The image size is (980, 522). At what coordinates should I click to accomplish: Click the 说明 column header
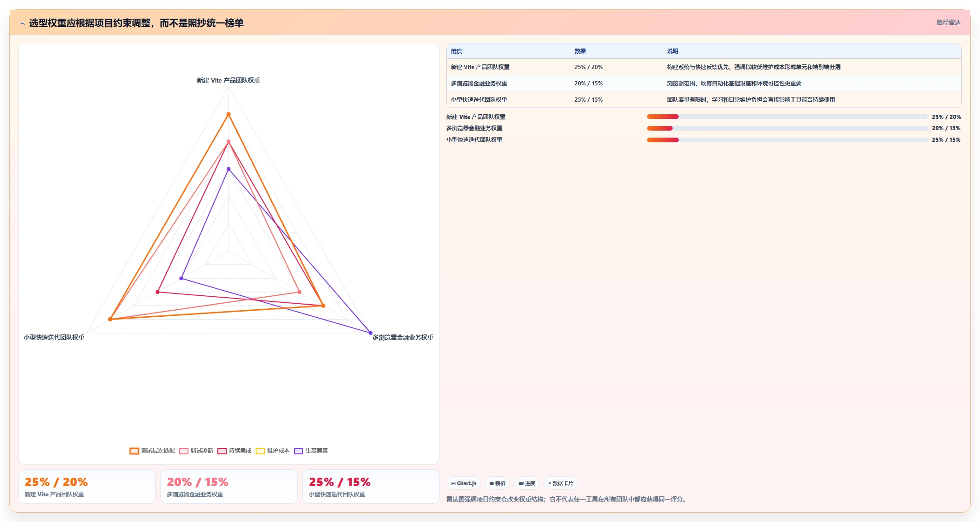[673, 51]
